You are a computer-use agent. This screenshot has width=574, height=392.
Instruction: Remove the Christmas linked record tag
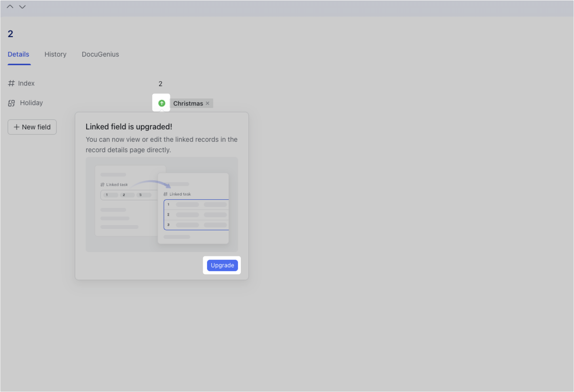(208, 103)
